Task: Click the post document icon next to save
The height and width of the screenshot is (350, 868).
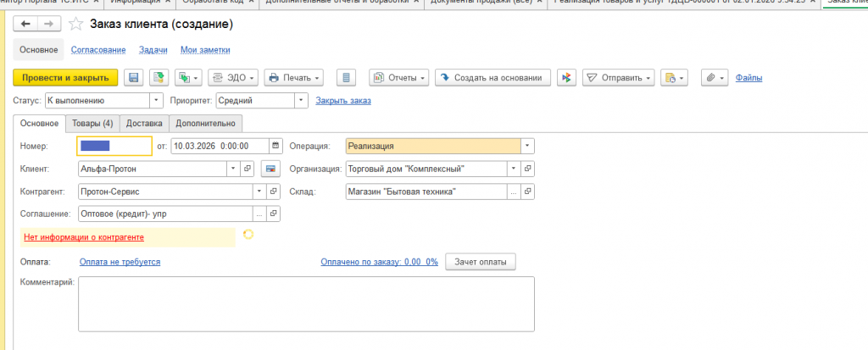Action: pos(157,78)
